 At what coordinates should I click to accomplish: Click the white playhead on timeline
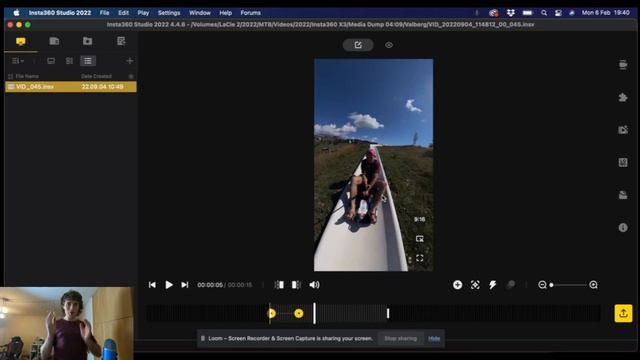(314, 313)
